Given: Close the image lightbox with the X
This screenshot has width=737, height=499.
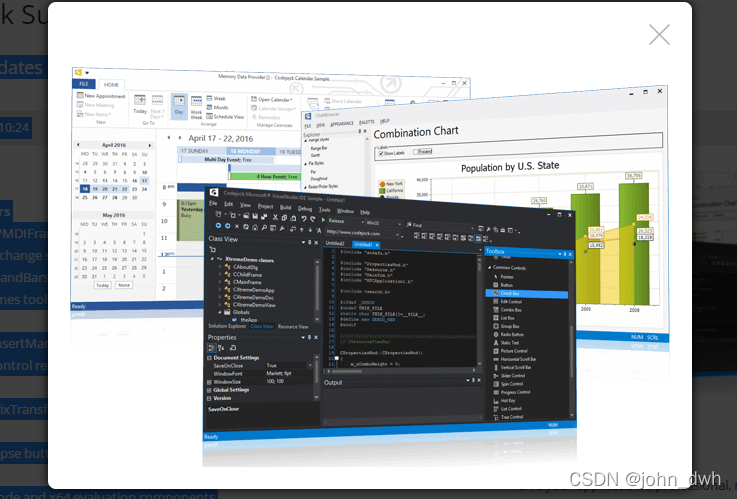Looking at the screenshot, I should tap(659, 34).
